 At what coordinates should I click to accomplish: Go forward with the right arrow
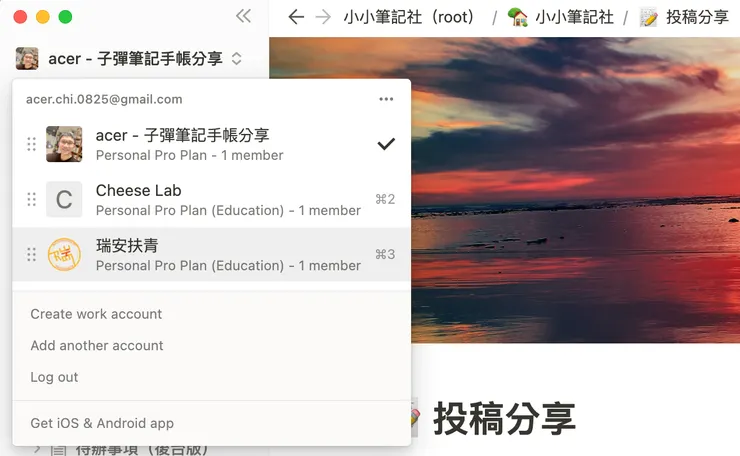pyautogui.click(x=323, y=17)
